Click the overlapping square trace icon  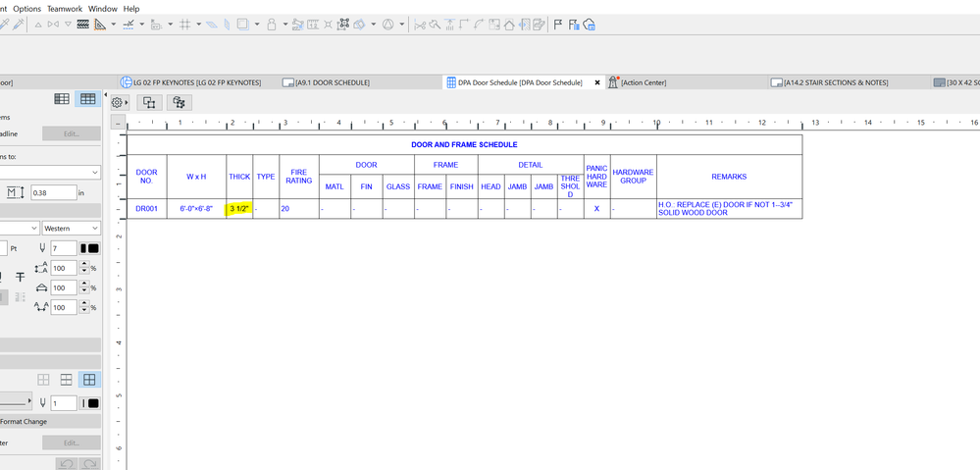[242, 25]
